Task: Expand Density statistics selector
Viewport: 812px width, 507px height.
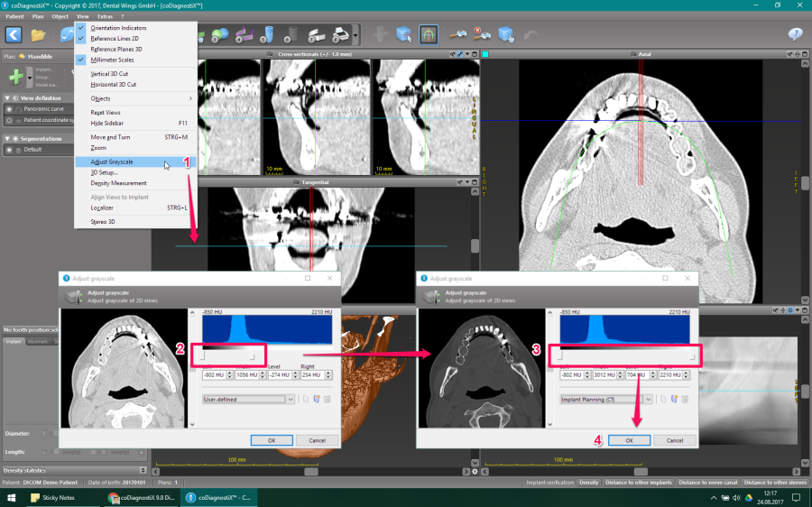Action: pos(143,470)
